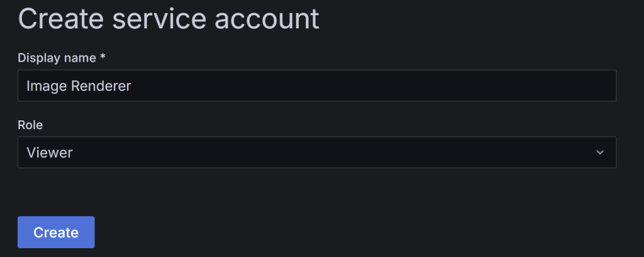Click inside the Image Renderer text box

click(316, 86)
